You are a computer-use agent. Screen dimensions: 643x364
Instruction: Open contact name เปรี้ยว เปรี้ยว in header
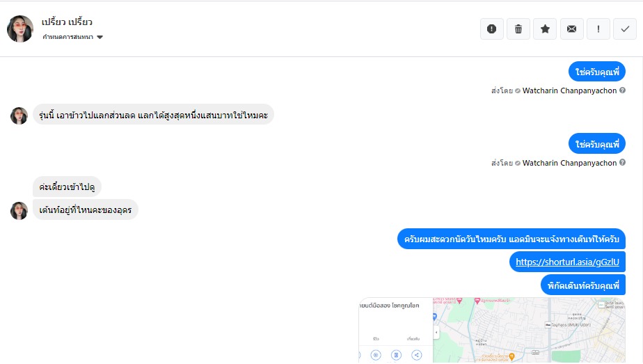pos(67,22)
